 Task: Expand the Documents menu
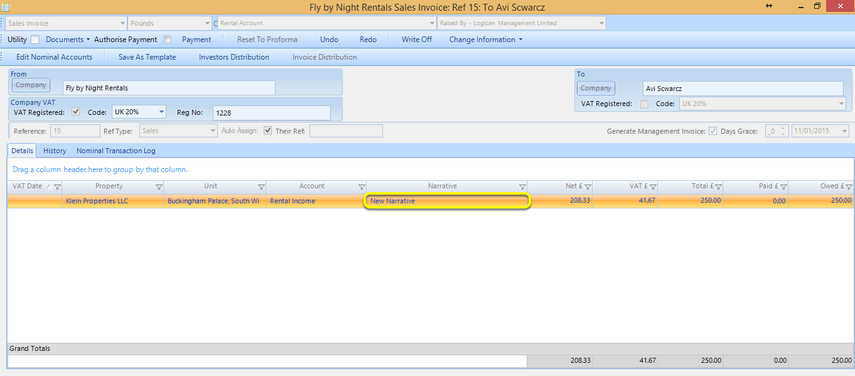pyautogui.click(x=68, y=40)
